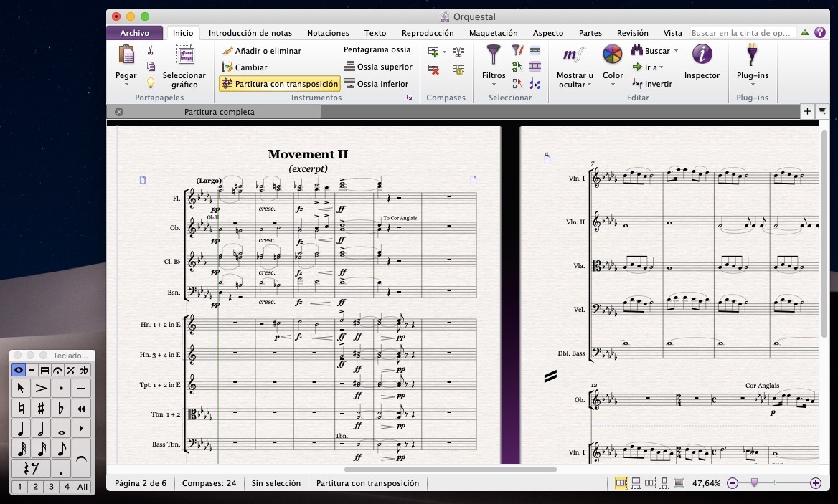Click the select more icon with green arrow

tap(517, 67)
